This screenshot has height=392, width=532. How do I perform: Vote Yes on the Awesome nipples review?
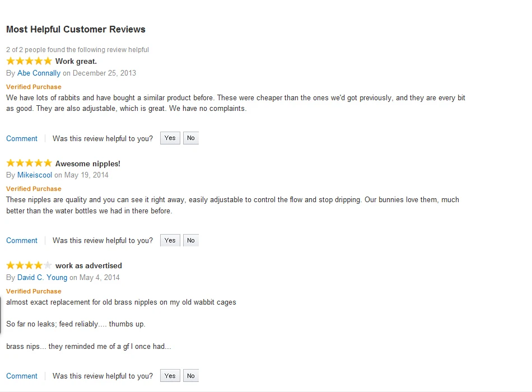(170, 240)
